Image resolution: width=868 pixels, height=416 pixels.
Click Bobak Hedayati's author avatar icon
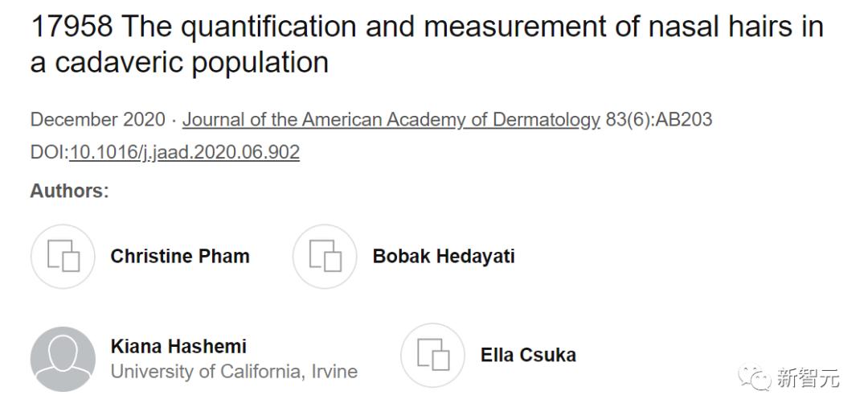coord(324,257)
